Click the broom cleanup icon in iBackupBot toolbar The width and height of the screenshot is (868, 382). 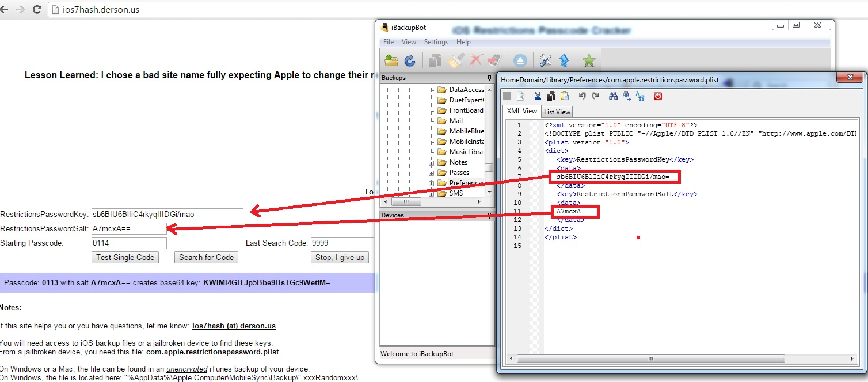pyautogui.click(x=456, y=60)
